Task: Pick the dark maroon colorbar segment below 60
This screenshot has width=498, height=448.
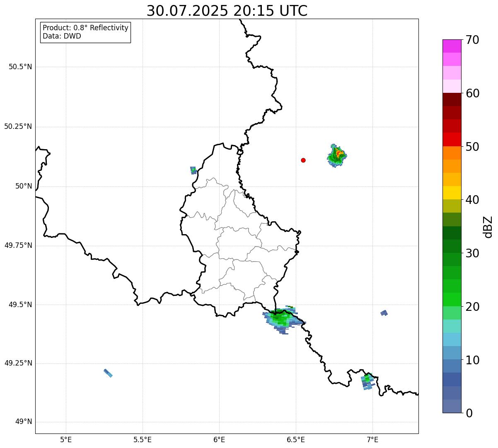Action: (452, 99)
